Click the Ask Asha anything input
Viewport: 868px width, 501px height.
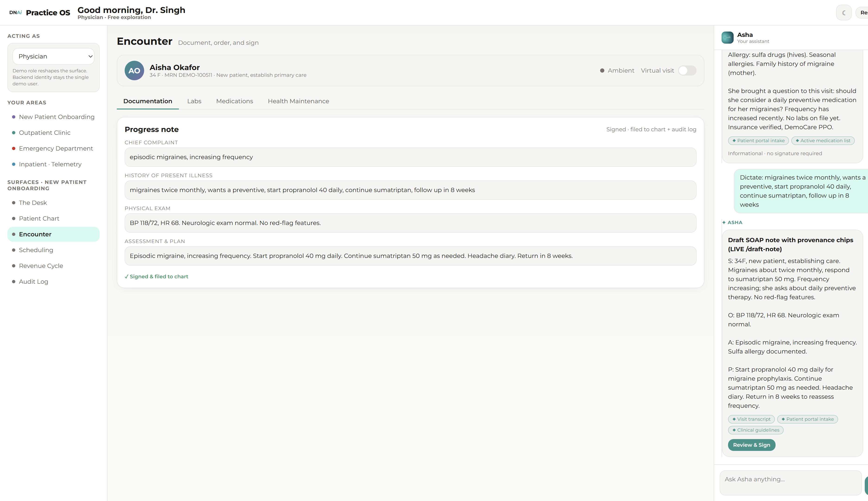[x=790, y=483]
